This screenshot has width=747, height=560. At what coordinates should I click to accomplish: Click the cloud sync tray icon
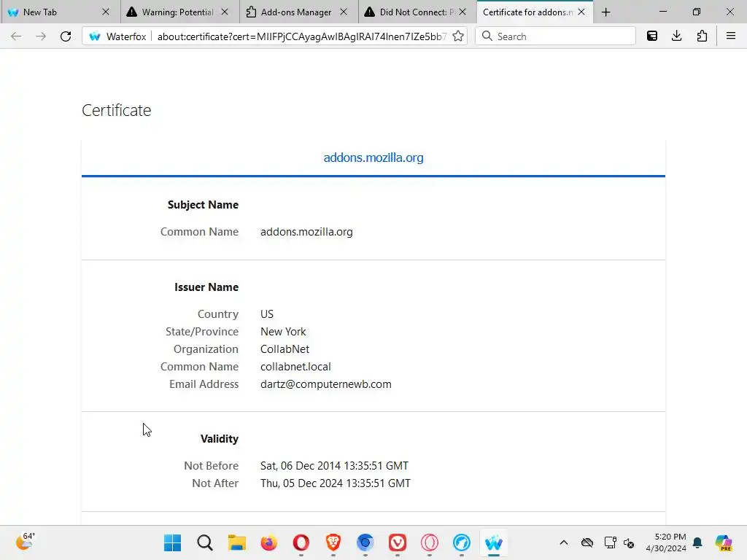[587, 542]
